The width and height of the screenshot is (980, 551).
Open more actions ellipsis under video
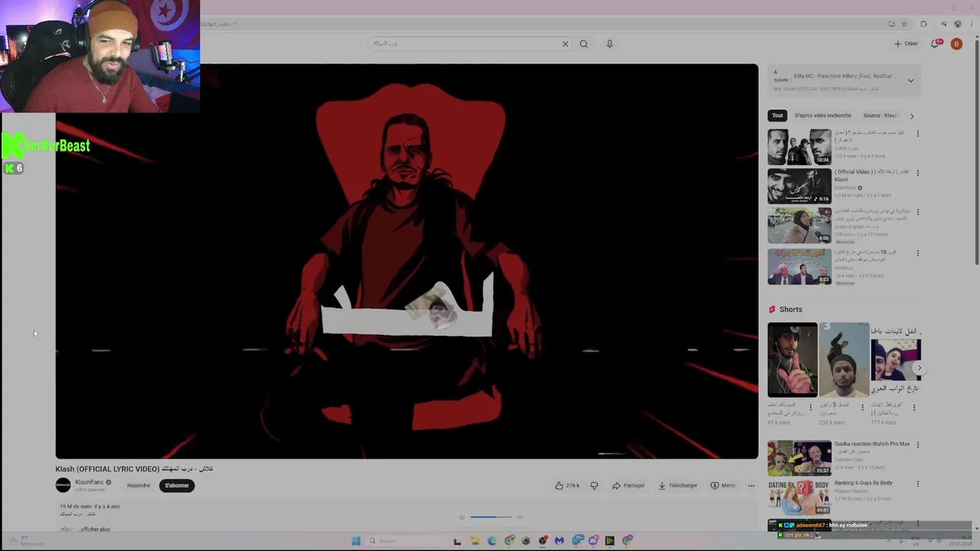751,485
